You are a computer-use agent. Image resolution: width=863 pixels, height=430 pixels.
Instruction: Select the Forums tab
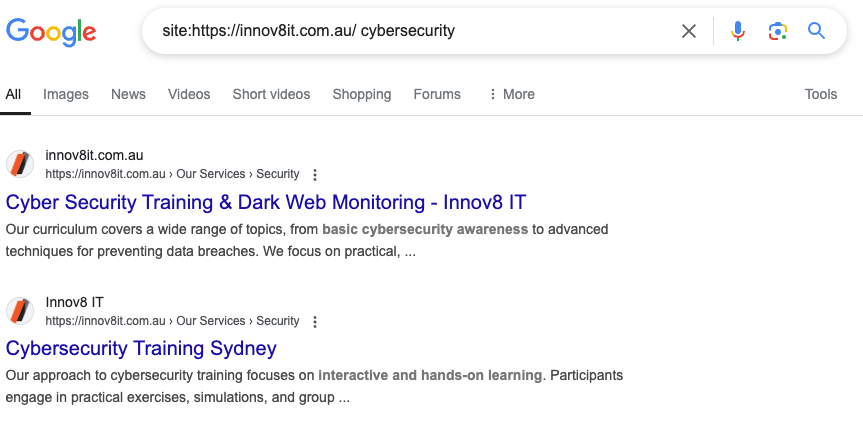pyautogui.click(x=437, y=95)
